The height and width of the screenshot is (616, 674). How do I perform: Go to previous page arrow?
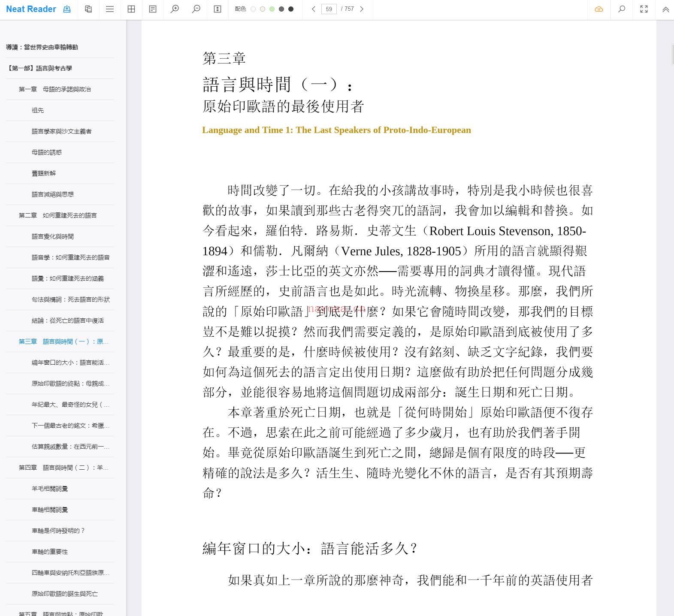314,9
